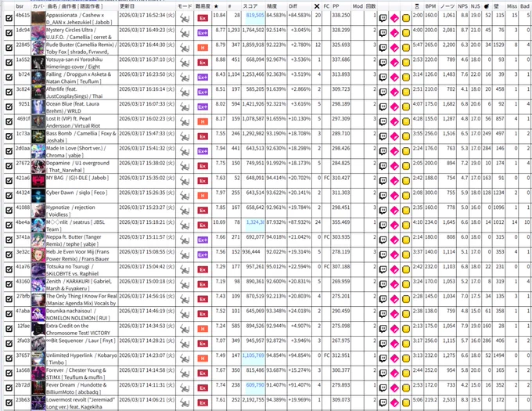
Task: Toggle the checkbox for Heb Je Even Voor Mij
Action: tap(9, 255)
